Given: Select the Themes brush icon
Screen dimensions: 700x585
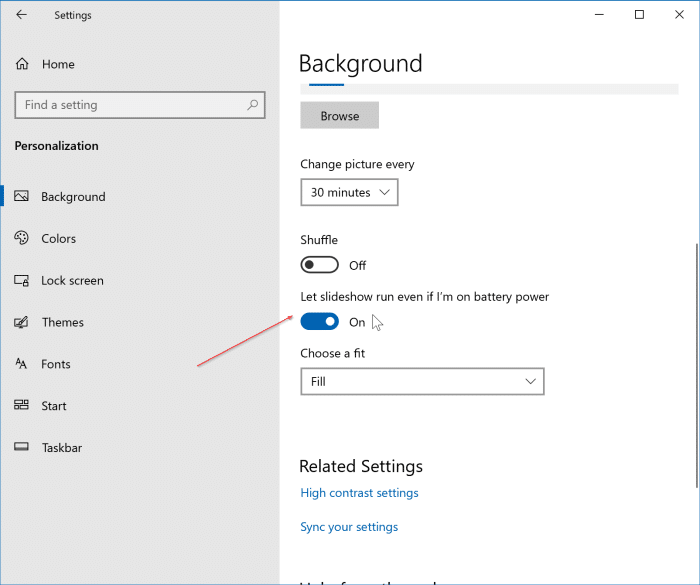Looking at the screenshot, I should [x=21, y=322].
